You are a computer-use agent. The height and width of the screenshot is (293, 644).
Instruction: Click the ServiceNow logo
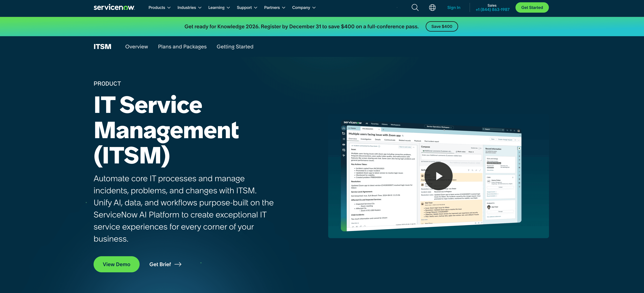[114, 7]
